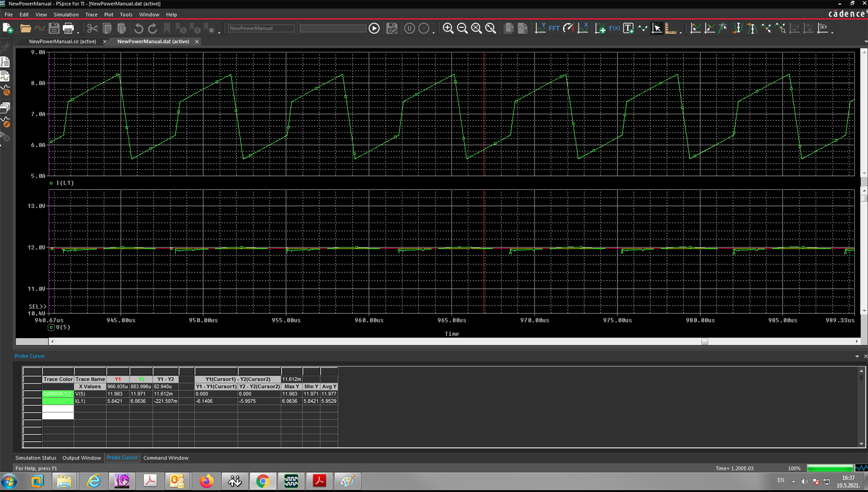Move cursor to next peak
Screen dimensions: 868x492
(x=695, y=28)
